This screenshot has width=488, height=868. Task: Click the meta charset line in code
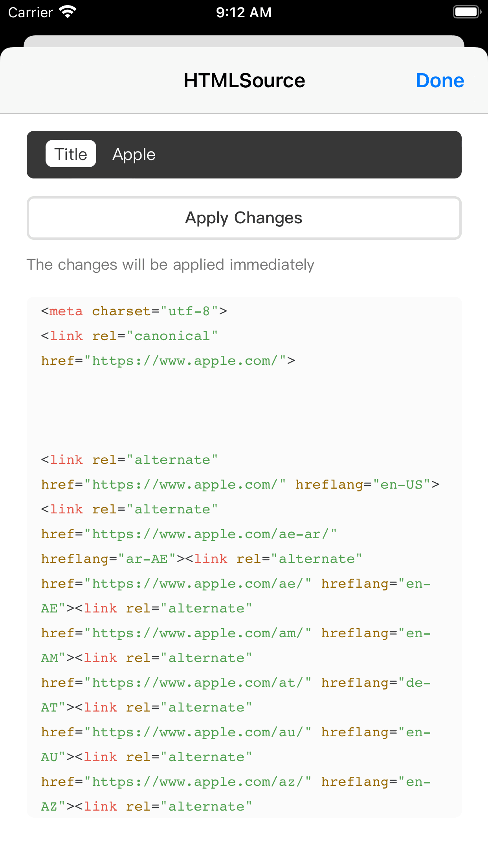(x=134, y=311)
